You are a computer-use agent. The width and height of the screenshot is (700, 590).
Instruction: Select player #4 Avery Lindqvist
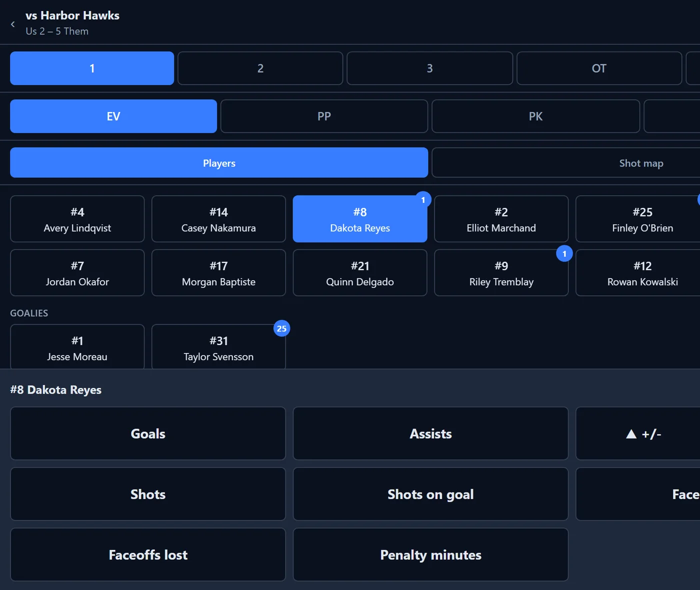coord(77,219)
